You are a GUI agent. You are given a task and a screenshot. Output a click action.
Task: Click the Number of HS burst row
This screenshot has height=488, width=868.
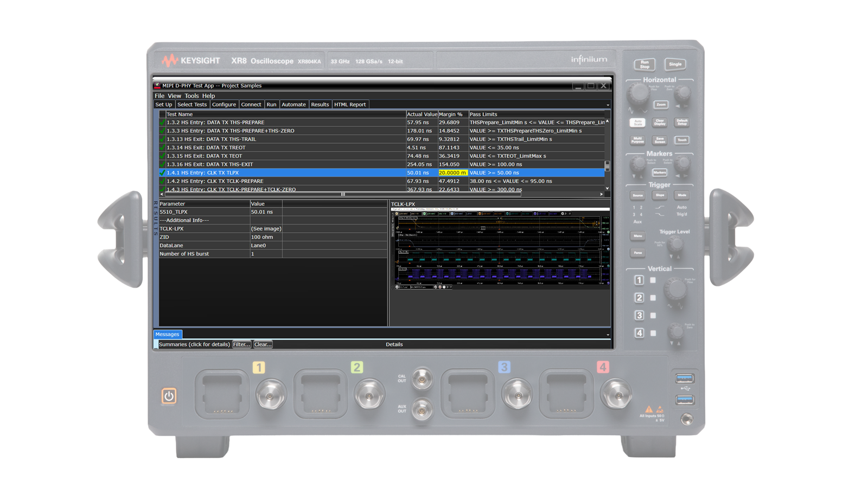tap(273, 254)
